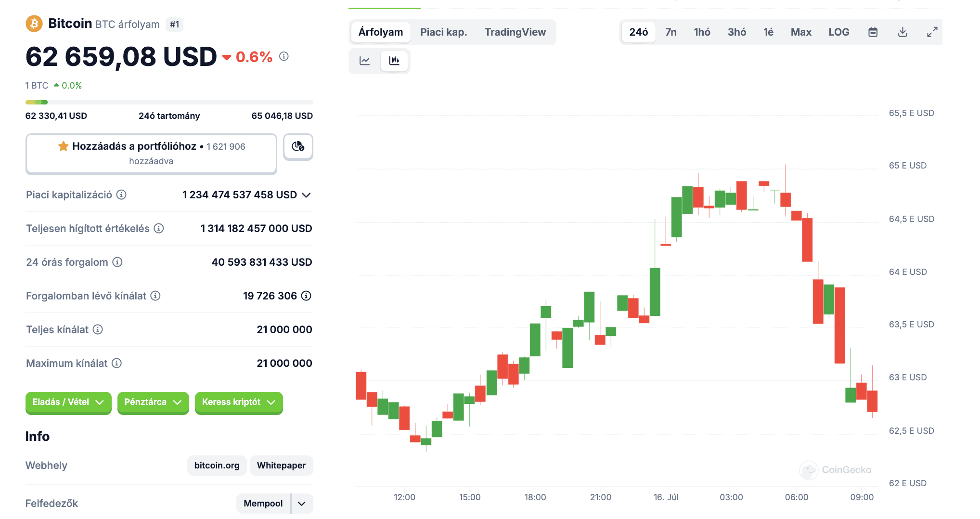
Task: Click the 24h range progress bar
Action: pyautogui.click(x=169, y=102)
